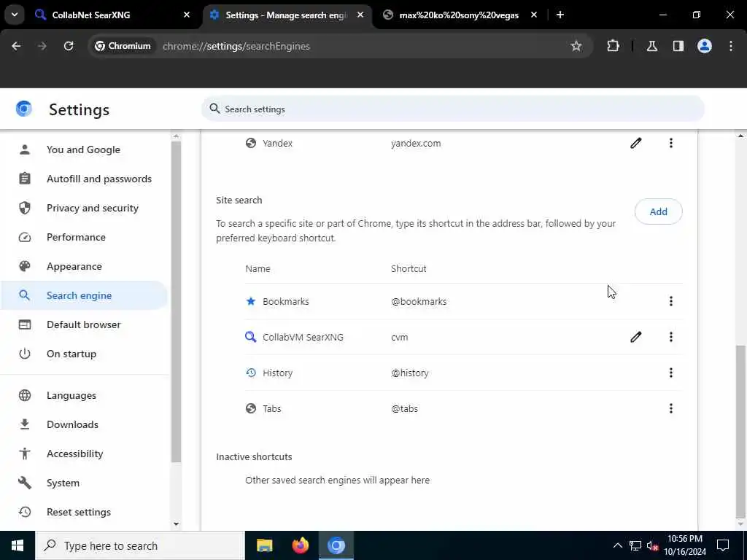Open Default browser settings

coord(84,324)
